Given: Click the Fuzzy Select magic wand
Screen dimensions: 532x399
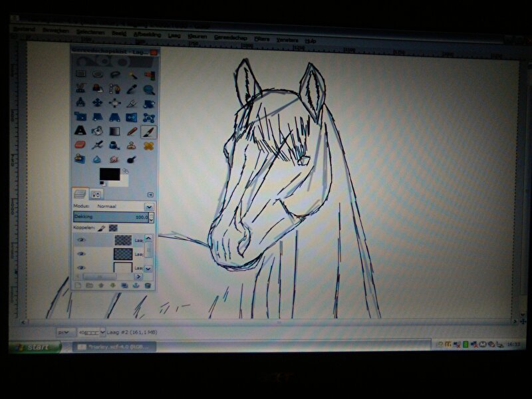Looking at the screenshot, I should (132, 74).
